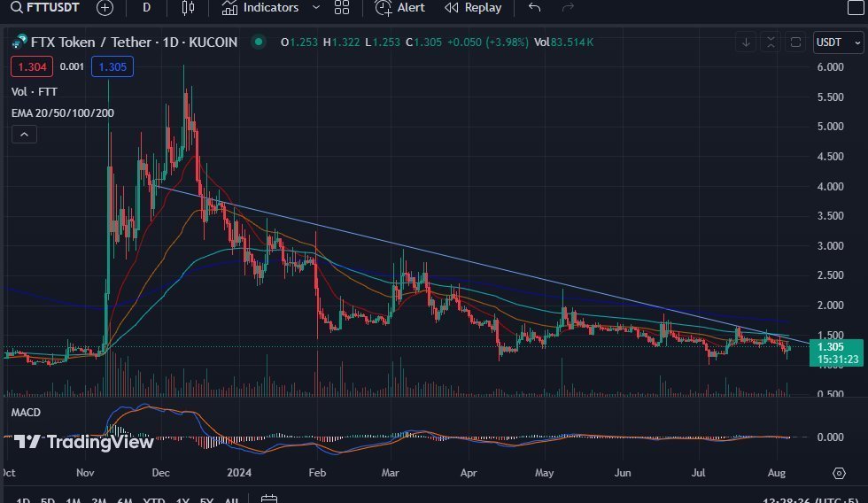Click the 0.001 spread value
Image resolution: width=868 pixels, height=503 pixels.
click(x=72, y=67)
